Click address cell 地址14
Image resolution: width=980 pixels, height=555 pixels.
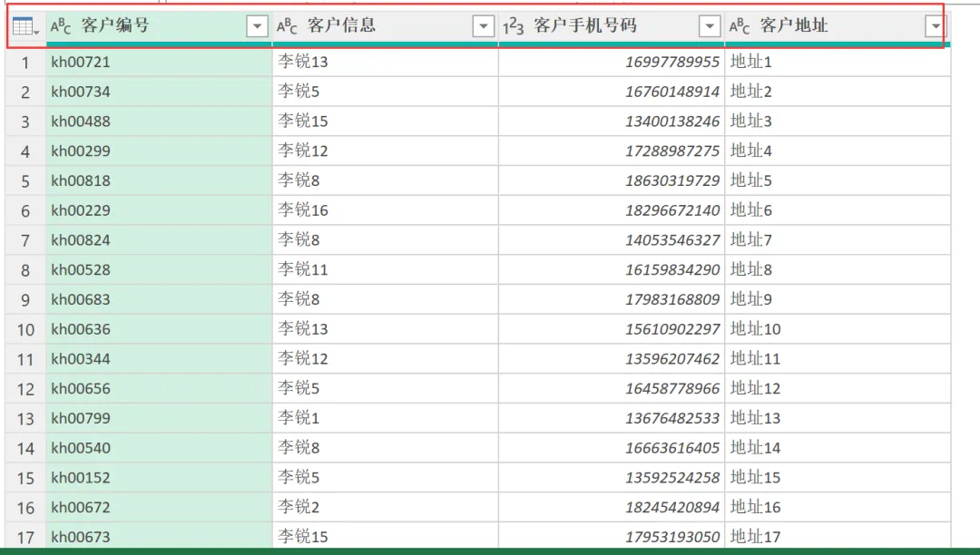coord(838,448)
